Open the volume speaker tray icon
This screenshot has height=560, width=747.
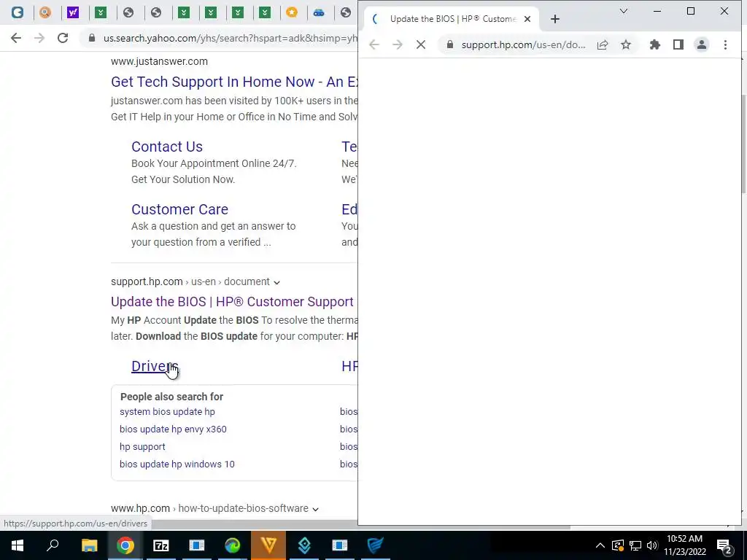pyautogui.click(x=652, y=545)
